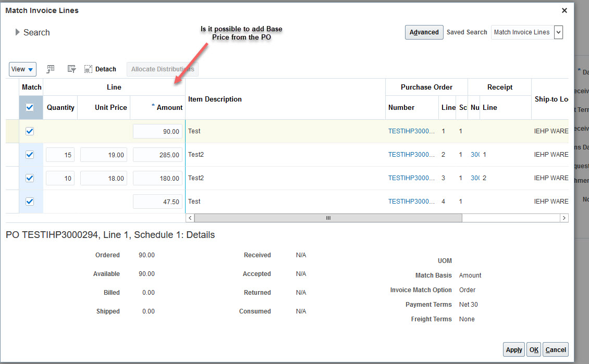Screen dimensions: 589x364
Task: Click the Apply button
Action: click(x=513, y=349)
